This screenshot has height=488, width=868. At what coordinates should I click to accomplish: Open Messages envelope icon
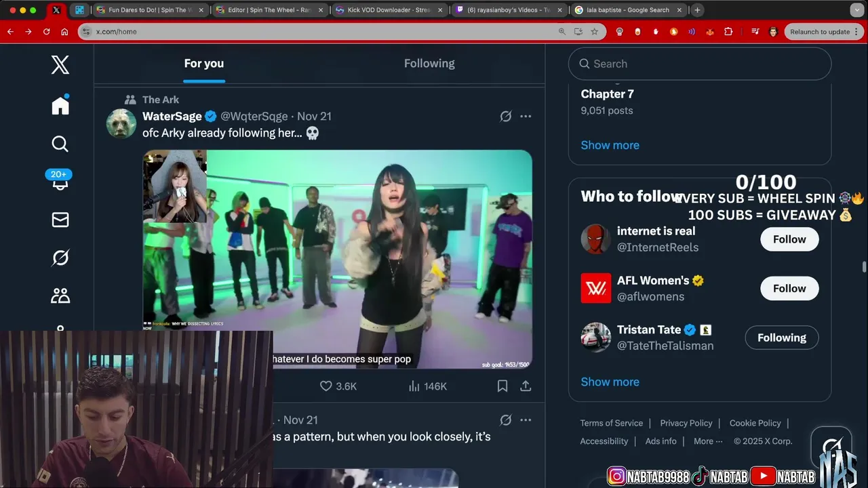[60, 220]
